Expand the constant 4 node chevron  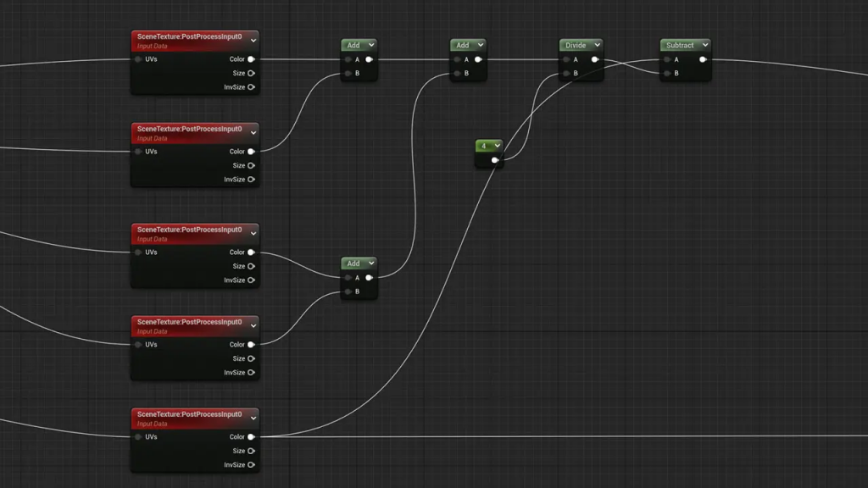(497, 146)
